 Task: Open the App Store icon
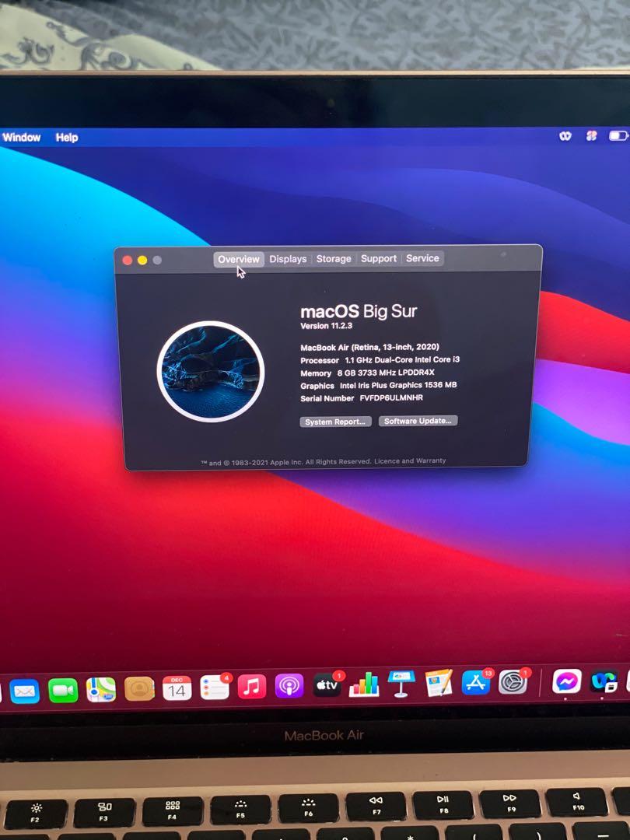point(476,683)
